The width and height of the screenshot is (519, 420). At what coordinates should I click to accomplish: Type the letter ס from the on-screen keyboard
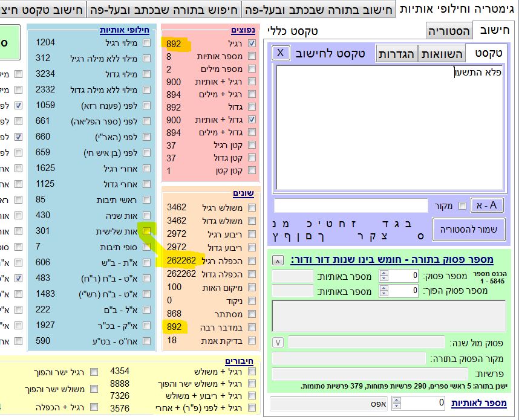tap(421, 235)
